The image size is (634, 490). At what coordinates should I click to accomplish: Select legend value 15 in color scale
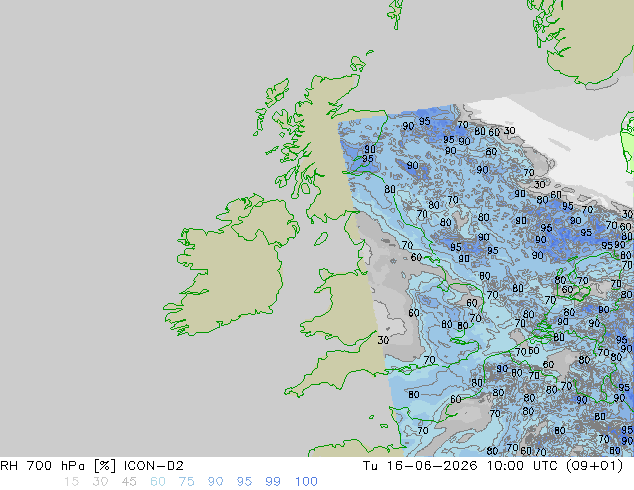[x=71, y=482]
